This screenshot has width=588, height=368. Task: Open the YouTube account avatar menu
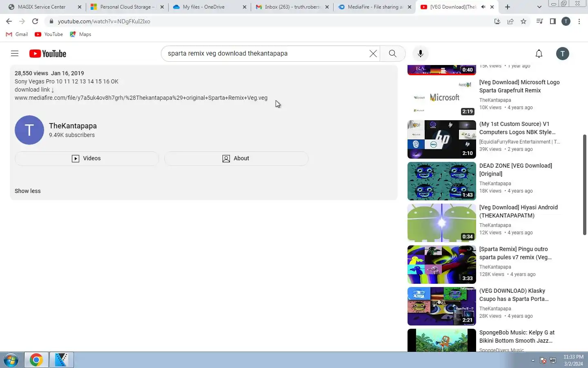[563, 54]
